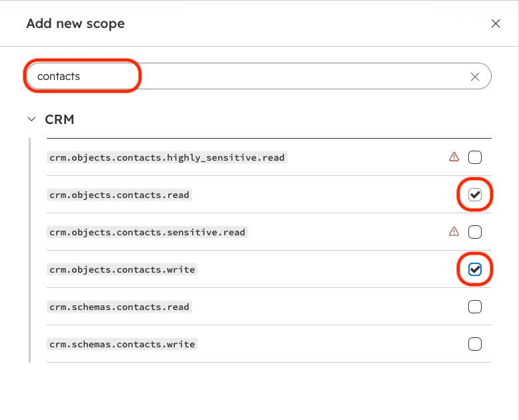This screenshot has width=519, height=420.
Task: Collapse the CRM section chevron
Action: (32, 119)
